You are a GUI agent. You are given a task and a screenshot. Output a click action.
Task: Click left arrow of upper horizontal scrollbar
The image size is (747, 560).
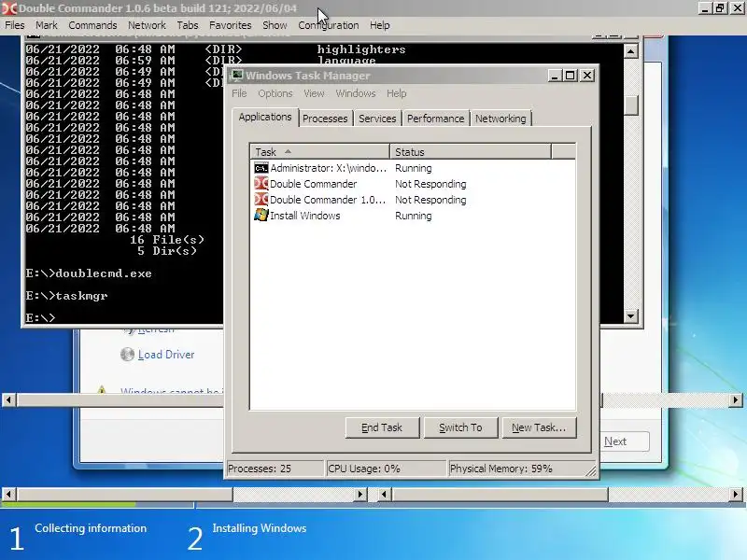8,400
